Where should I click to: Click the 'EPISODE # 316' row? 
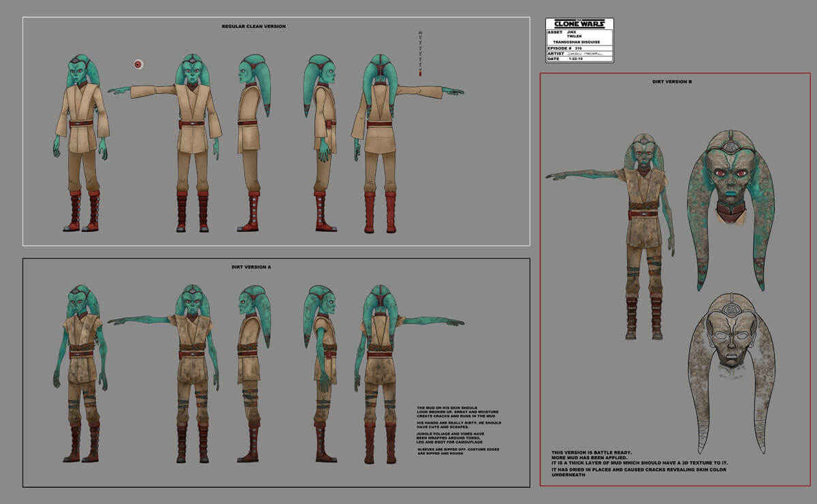pos(579,48)
